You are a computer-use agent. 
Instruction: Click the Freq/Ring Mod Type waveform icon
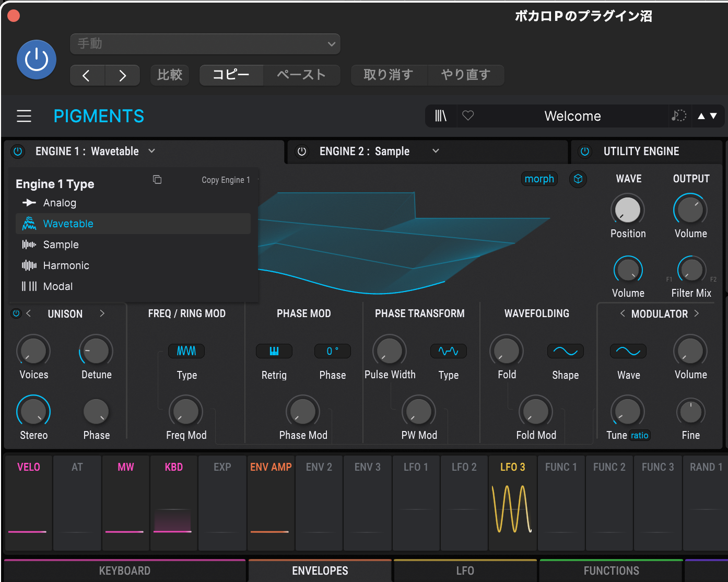186,351
